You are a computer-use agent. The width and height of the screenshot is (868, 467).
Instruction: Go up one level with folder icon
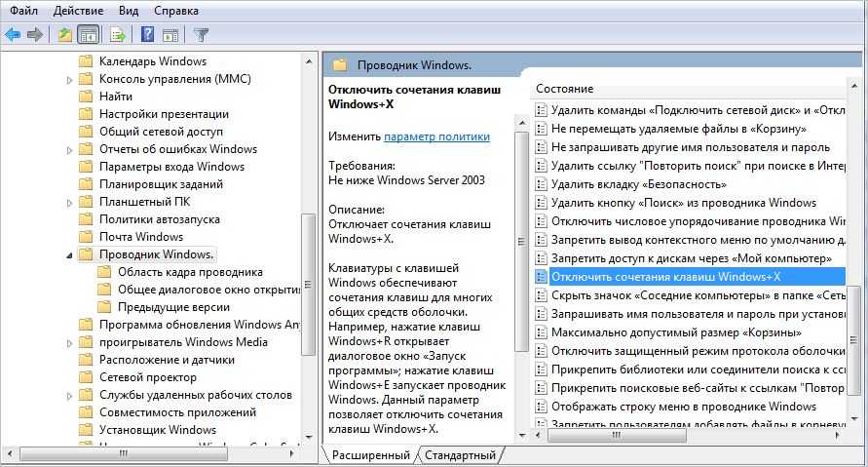click(x=64, y=35)
